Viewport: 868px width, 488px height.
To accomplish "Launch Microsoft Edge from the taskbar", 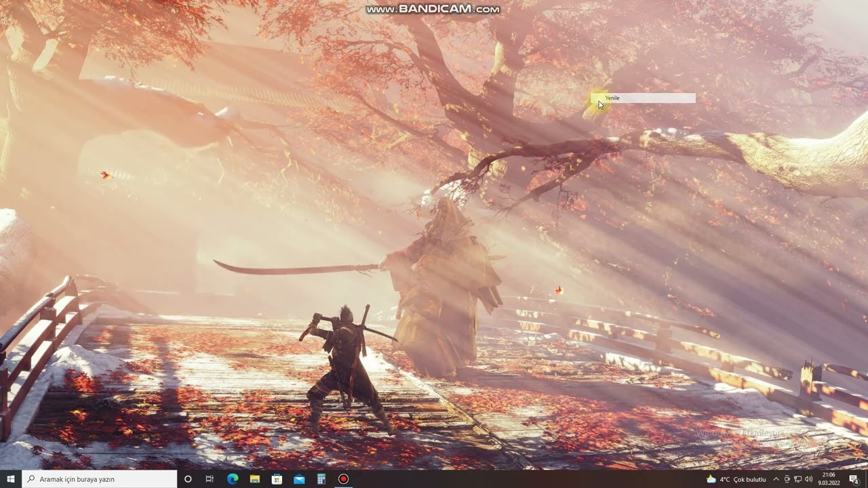I will pos(233,479).
